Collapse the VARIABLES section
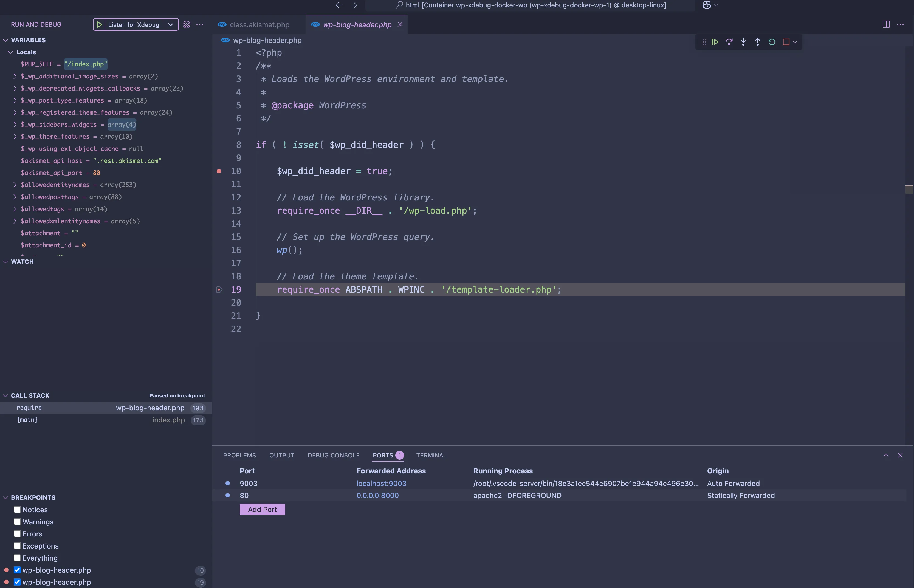This screenshot has height=588, width=914. coord(6,40)
